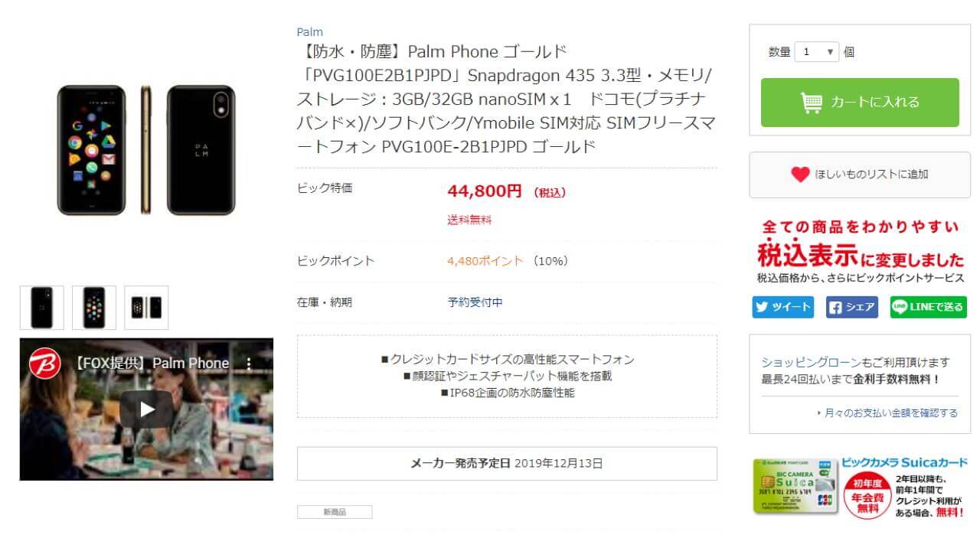Click the red B channel logo on video
This screenshot has width=980, height=551.
pos(45,363)
